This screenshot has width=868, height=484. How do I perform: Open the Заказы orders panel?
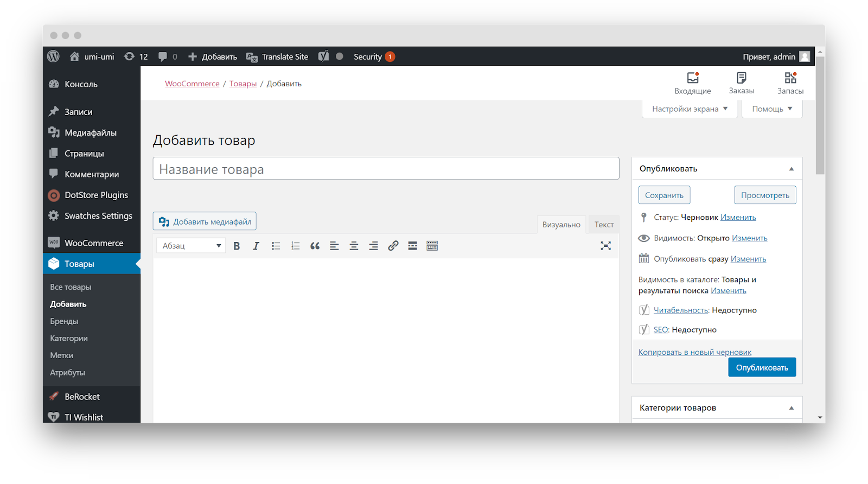(x=742, y=83)
